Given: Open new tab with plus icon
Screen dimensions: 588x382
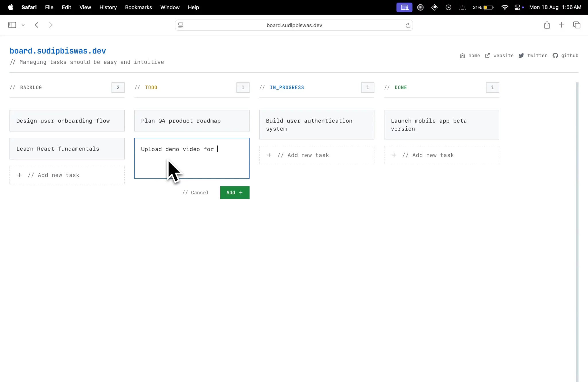Looking at the screenshot, I should click(x=561, y=25).
